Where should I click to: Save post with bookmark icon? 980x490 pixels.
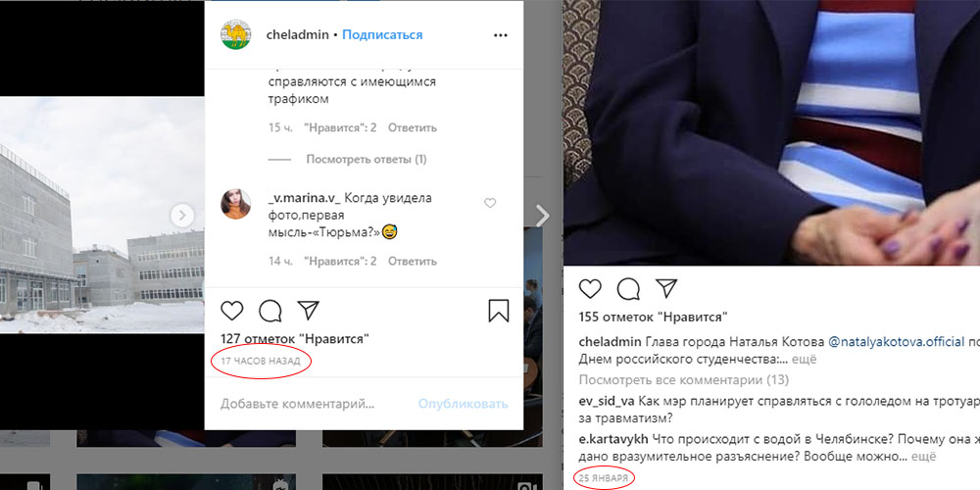pos(499,311)
